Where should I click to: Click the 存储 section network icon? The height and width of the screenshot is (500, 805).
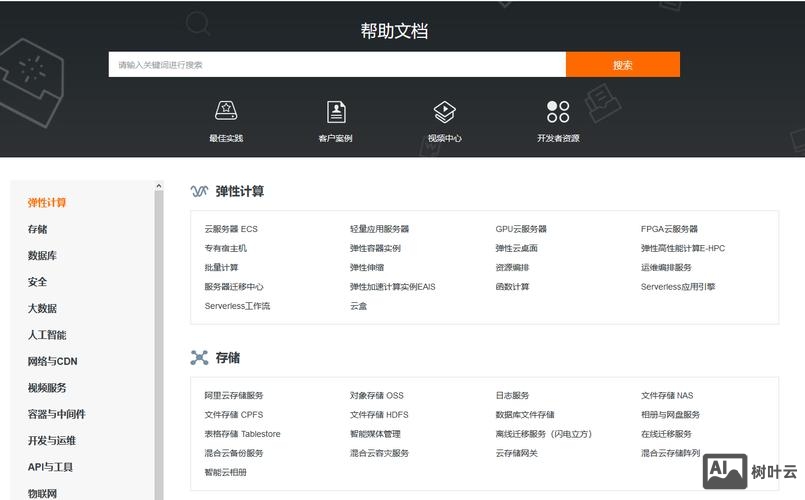pos(199,357)
